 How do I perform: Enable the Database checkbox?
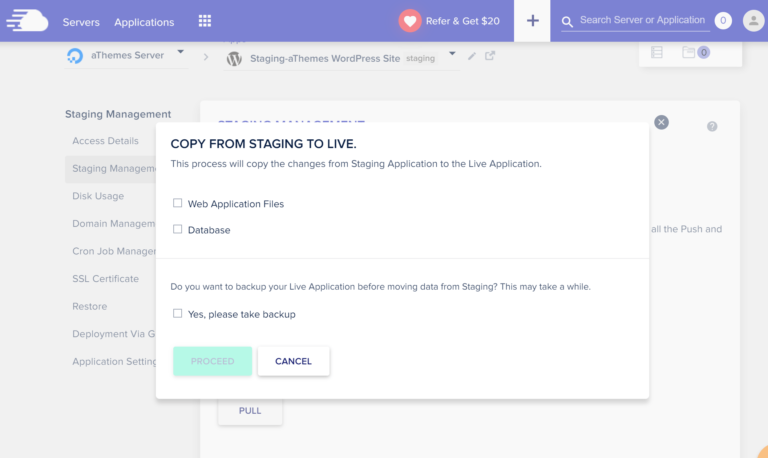pos(178,229)
